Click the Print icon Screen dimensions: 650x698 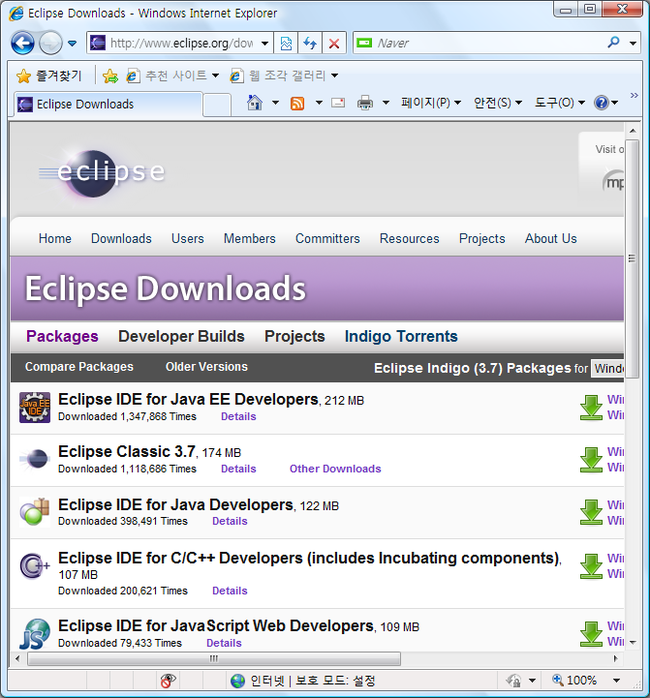pyautogui.click(x=365, y=103)
